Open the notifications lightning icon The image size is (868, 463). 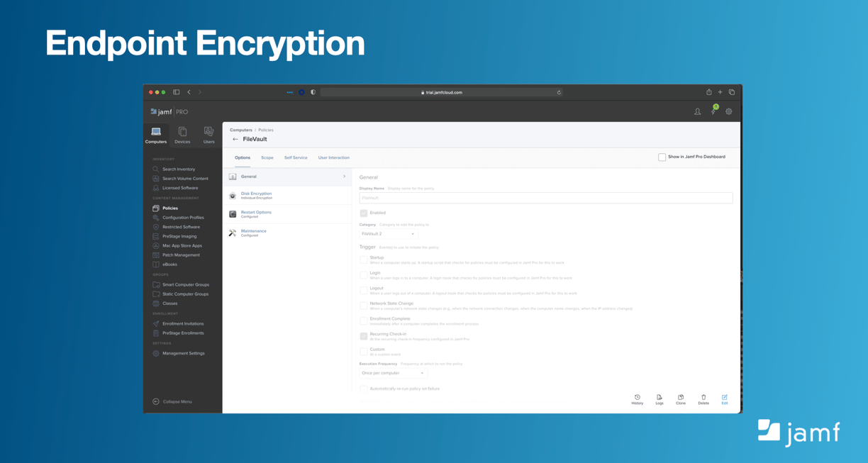pos(714,111)
